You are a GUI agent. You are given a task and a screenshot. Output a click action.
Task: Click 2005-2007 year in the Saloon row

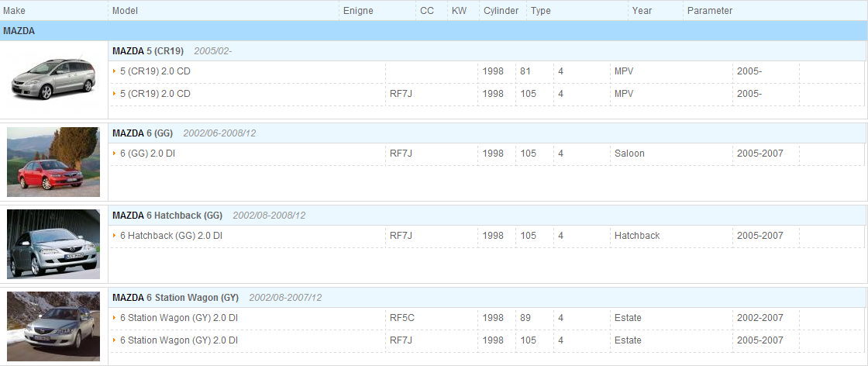(760, 154)
